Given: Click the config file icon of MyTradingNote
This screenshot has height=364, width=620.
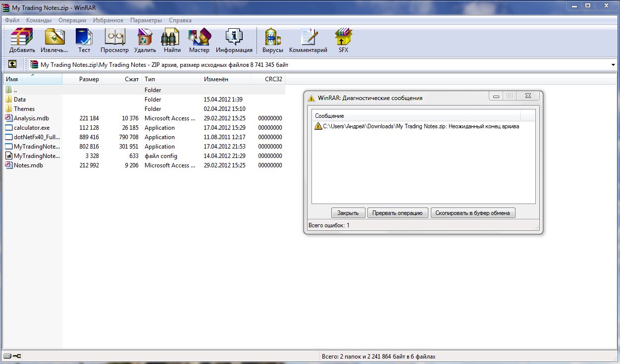Looking at the screenshot, I should tap(9, 156).
